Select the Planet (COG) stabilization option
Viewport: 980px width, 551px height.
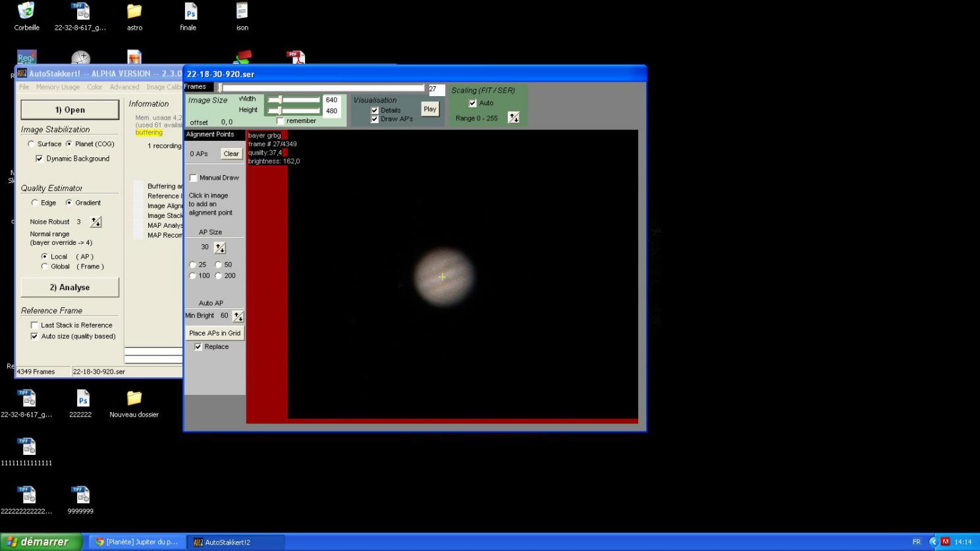[69, 144]
